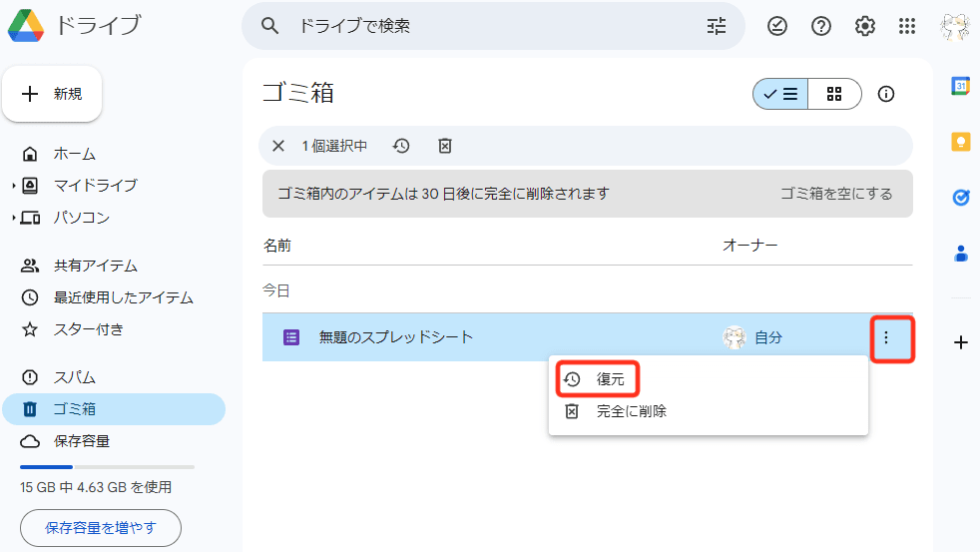Click 15 GB 中 4.63 GB を使用 text
The image size is (980, 552).
click(x=96, y=487)
